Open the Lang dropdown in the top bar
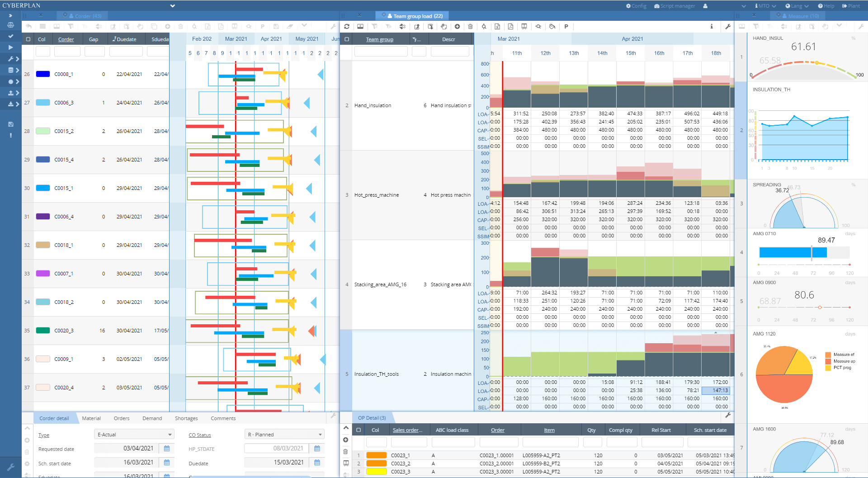868x478 pixels. pyautogui.click(x=797, y=6)
